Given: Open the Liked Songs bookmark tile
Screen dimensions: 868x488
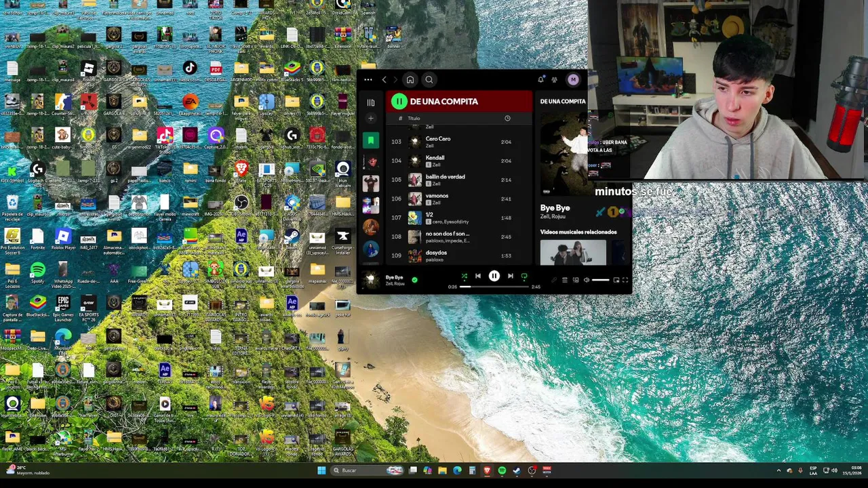Looking at the screenshot, I should coord(371,140).
